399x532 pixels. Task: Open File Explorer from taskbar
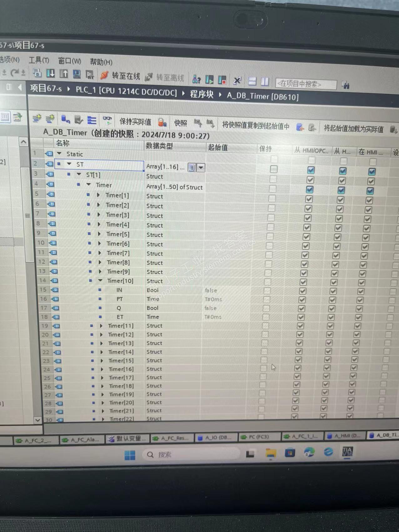[x=271, y=453]
